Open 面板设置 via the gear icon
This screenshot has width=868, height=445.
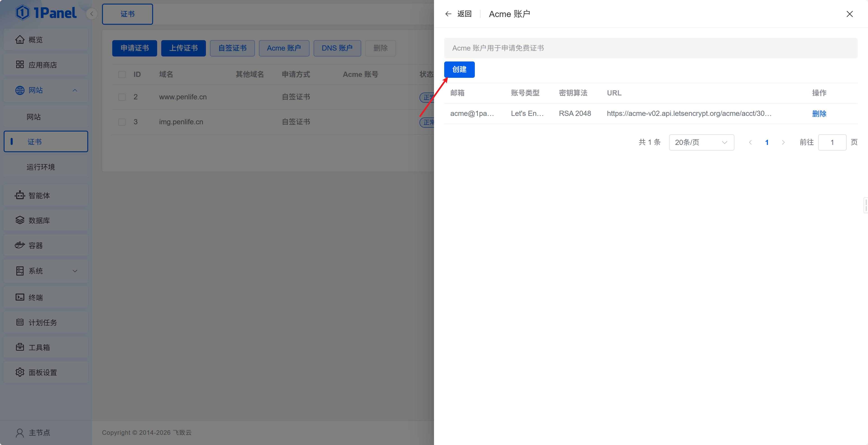20,372
